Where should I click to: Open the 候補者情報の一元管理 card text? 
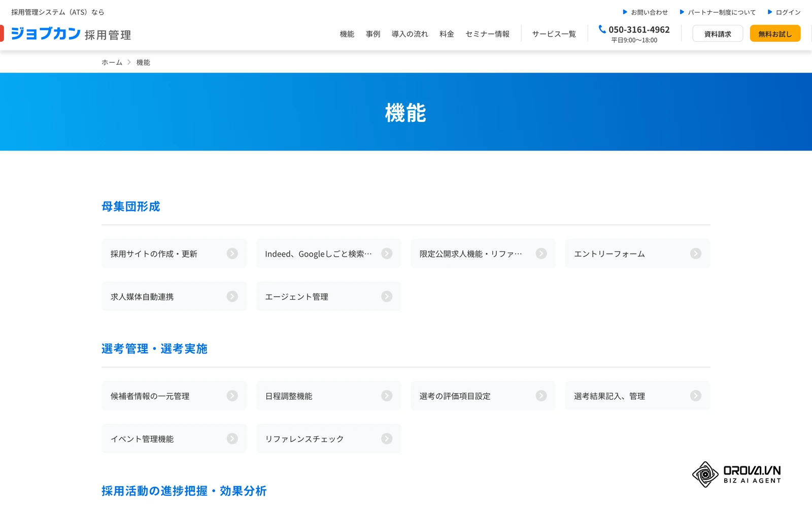coord(150,396)
